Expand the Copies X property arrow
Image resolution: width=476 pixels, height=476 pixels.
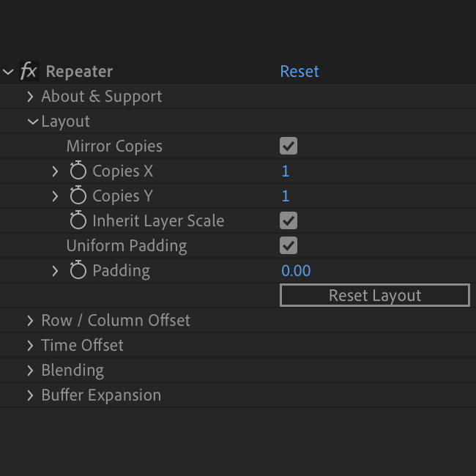point(55,171)
